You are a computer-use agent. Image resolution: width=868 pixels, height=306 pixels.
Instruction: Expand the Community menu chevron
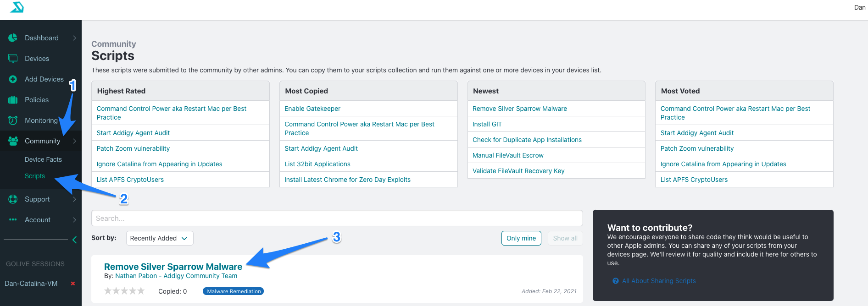(74, 141)
